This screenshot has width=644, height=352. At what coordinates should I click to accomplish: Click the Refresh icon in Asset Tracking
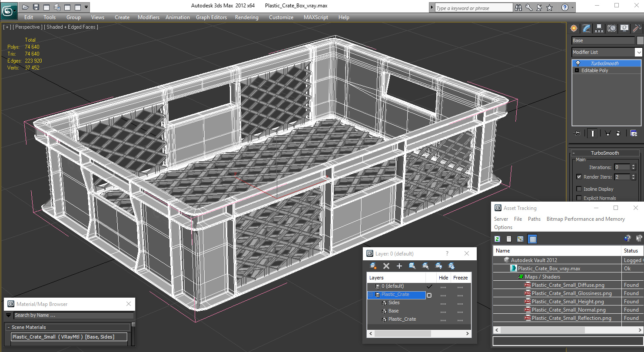[x=497, y=239]
